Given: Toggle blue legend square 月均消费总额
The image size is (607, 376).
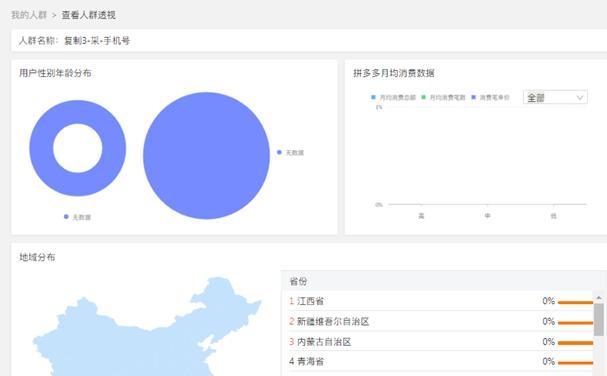Looking at the screenshot, I should pyautogui.click(x=373, y=97).
